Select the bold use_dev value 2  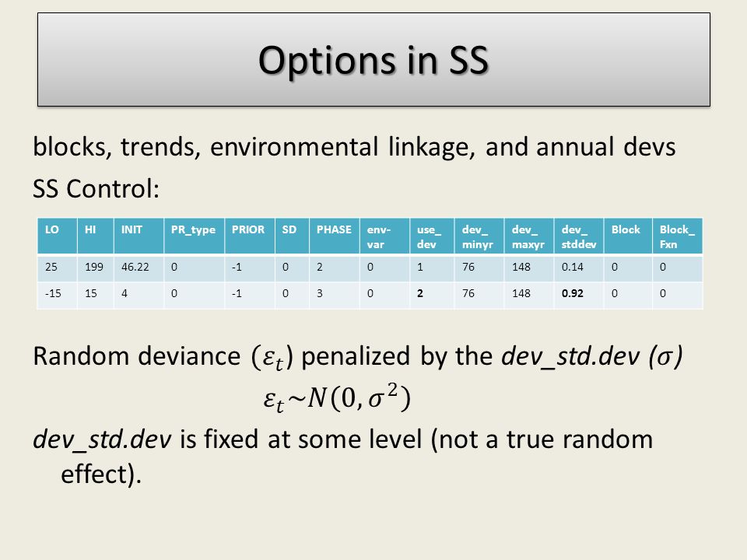tap(432, 295)
